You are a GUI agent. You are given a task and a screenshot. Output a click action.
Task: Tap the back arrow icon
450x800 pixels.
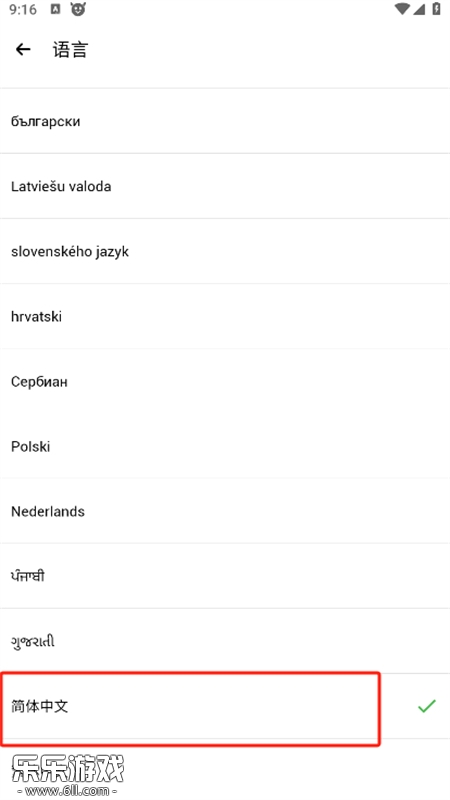(x=23, y=49)
